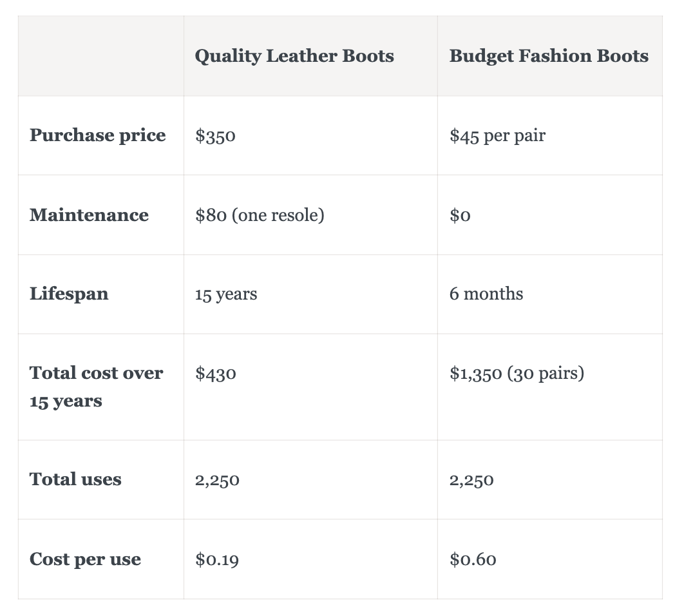
Task: Click the Budget Fashion Boots column header
Action: click(x=549, y=56)
